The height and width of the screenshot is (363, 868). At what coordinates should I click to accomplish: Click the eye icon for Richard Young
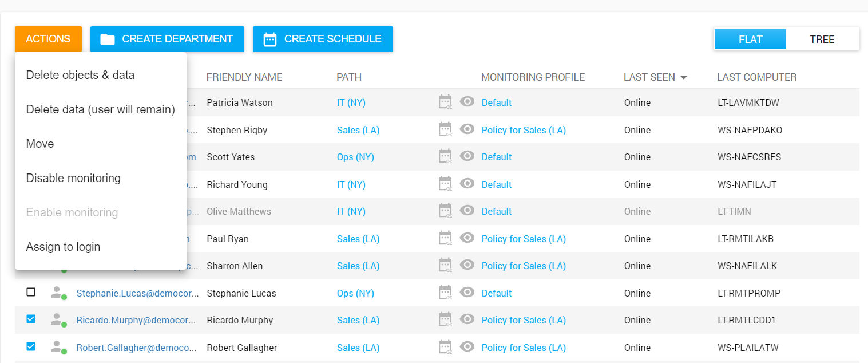click(x=467, y=184)
